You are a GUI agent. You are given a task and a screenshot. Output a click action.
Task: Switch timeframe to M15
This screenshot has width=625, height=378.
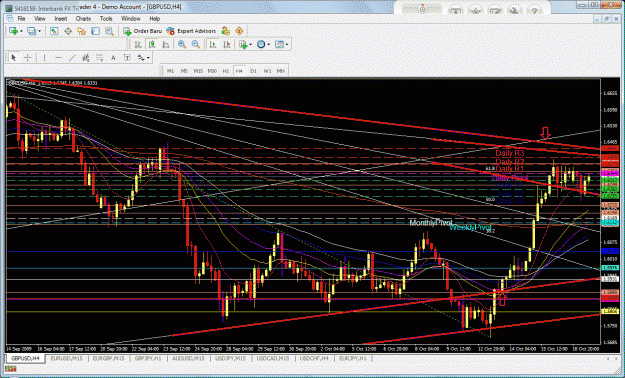point(198,71)
